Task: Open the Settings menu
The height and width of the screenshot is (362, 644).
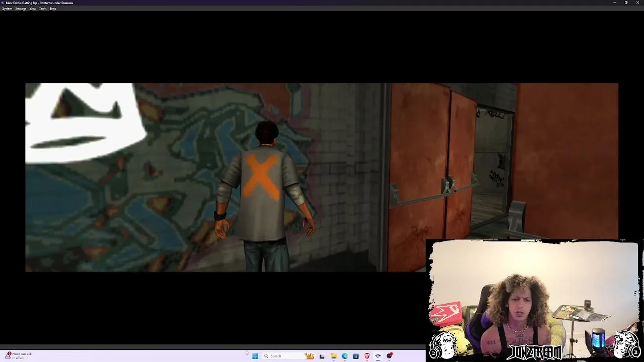Action: point(21,9)
